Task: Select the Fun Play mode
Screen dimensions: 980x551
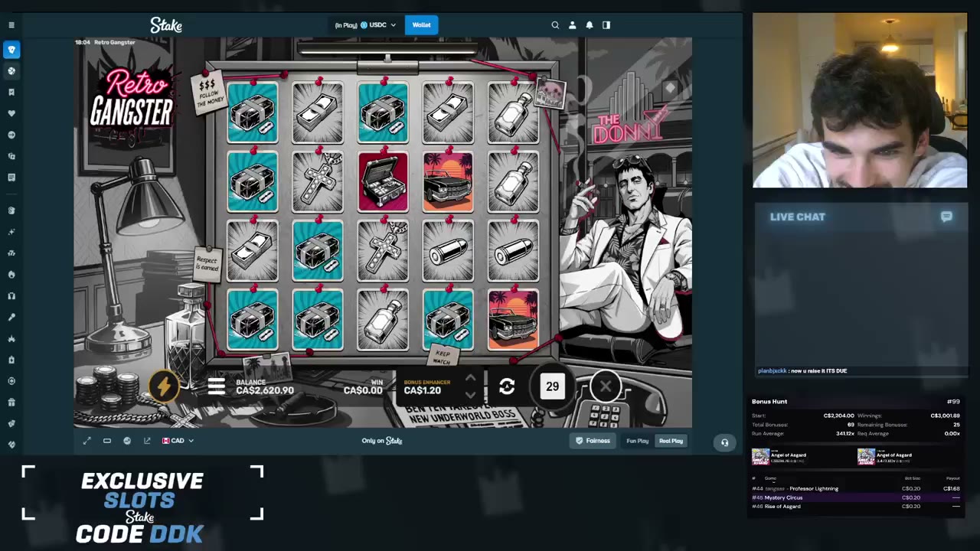Action: click(x=637, y=441)
